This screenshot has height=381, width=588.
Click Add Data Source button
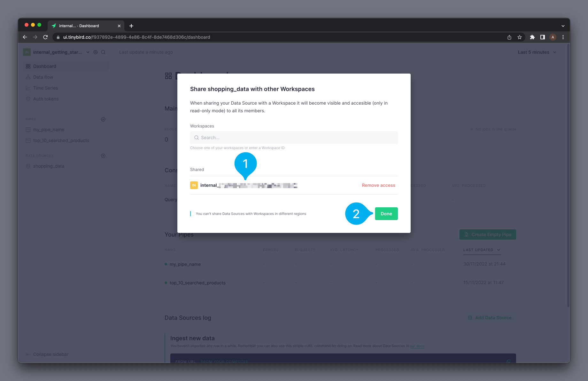pyautogui.click(x=490, y=318)
